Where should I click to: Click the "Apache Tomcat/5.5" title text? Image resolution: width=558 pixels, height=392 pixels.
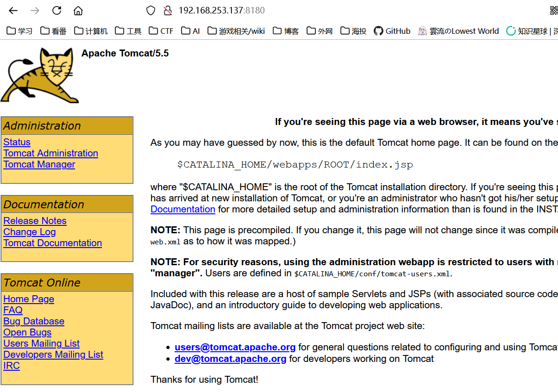click(125, 53)
